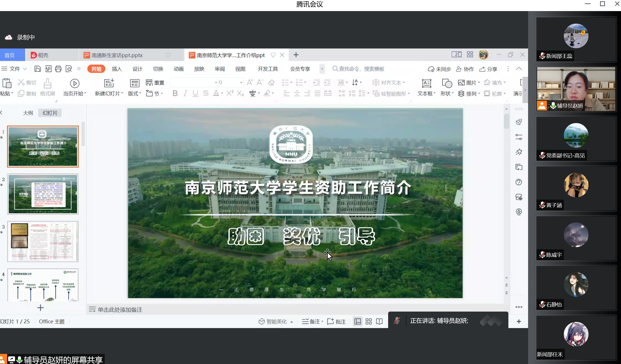Click the rocket icon in right sidebar

click(x=519, y=122)
